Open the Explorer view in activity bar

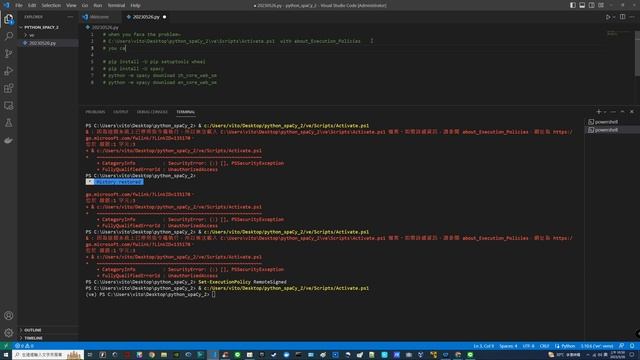pyautogui.click(x=9, y=19)
